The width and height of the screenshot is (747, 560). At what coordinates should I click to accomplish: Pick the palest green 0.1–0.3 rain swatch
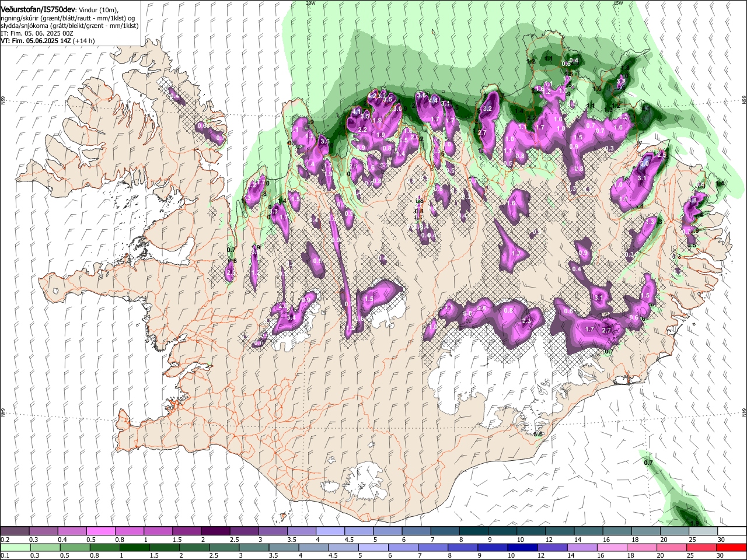click(x=15, y=547)
